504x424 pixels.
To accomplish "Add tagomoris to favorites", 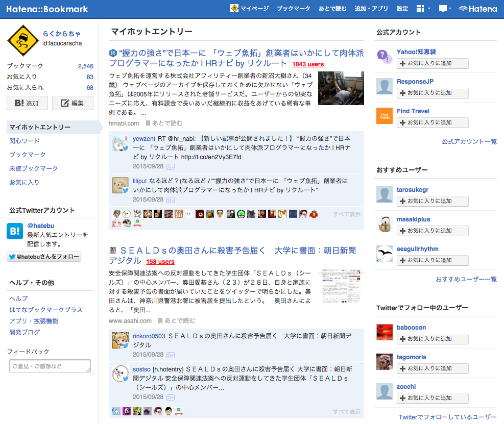I will point(433,369).
